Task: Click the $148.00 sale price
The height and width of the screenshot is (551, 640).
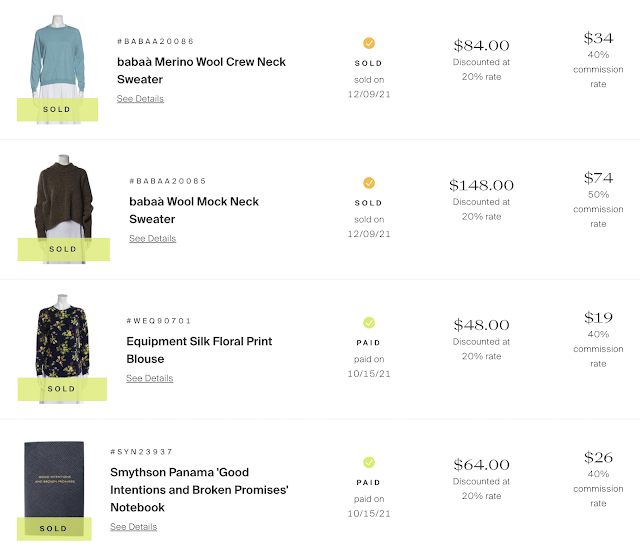Action: coord(481,185)
